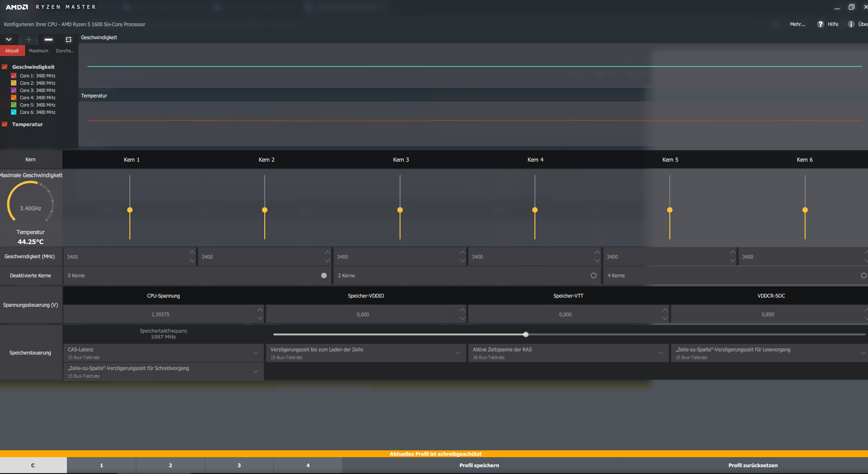Viewport: 868px width, 474px height.
Task: Click the Speichertaktfrequenz slider handle
Action: (526, 334)
